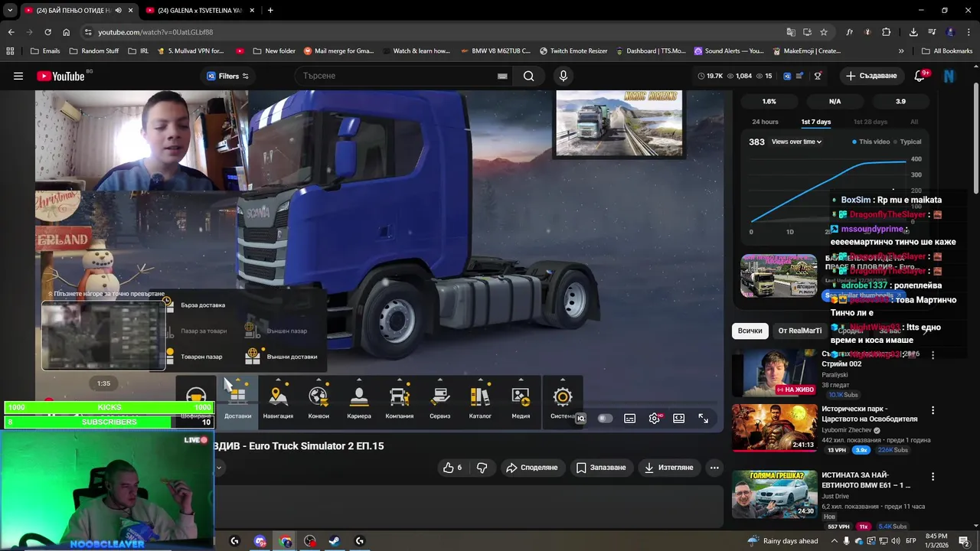
Task: Open Google Chrome from the taskbar
Action: [286, 541]
